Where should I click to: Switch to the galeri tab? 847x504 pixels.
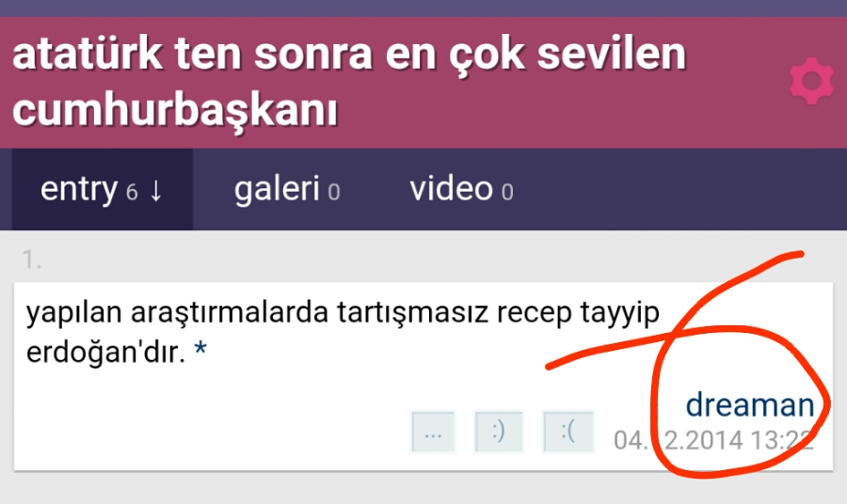coord(287,189)
